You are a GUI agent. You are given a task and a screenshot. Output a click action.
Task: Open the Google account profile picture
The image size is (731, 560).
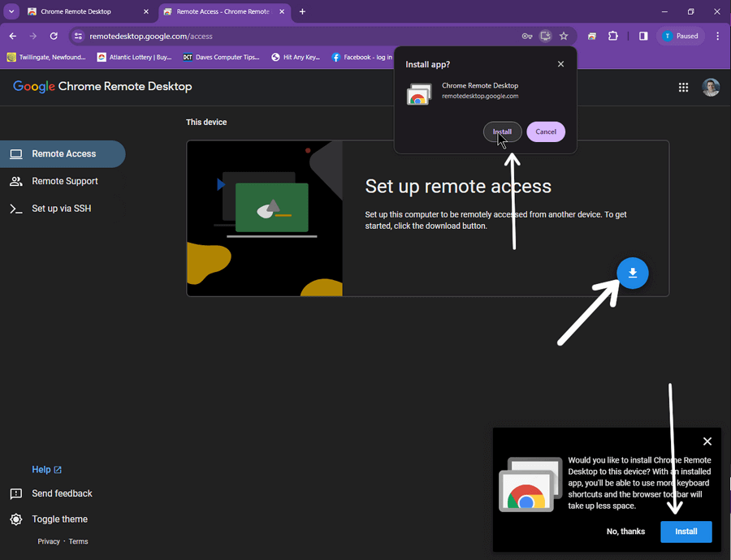[x=711, y=87]
